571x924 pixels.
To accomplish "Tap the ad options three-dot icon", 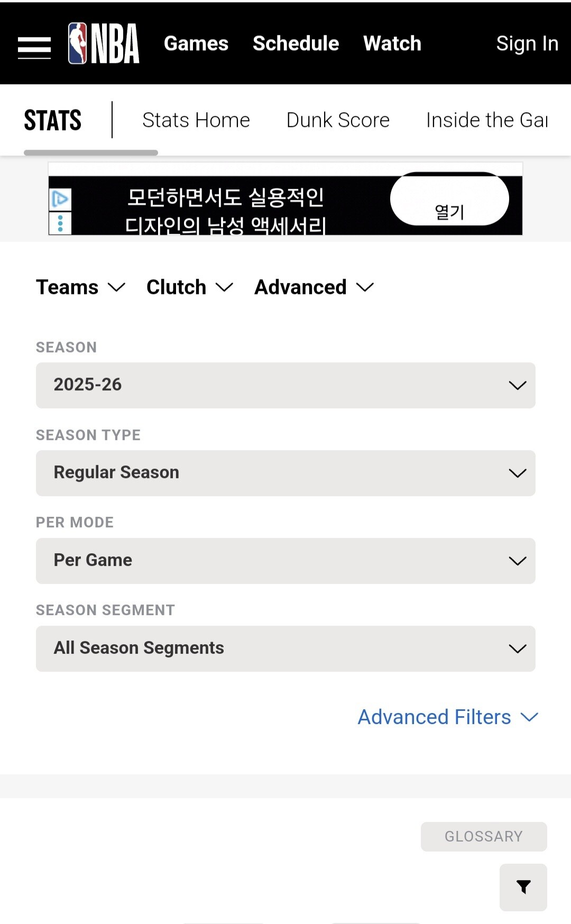I will [60, 223].
